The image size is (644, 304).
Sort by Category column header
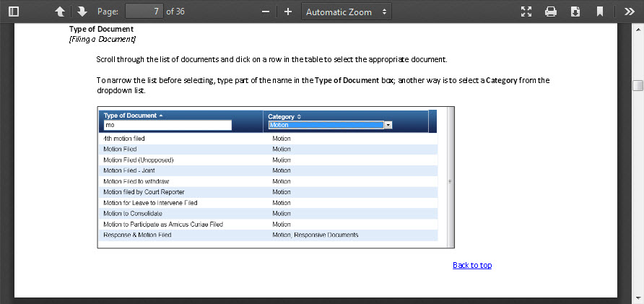click(284, 116)
